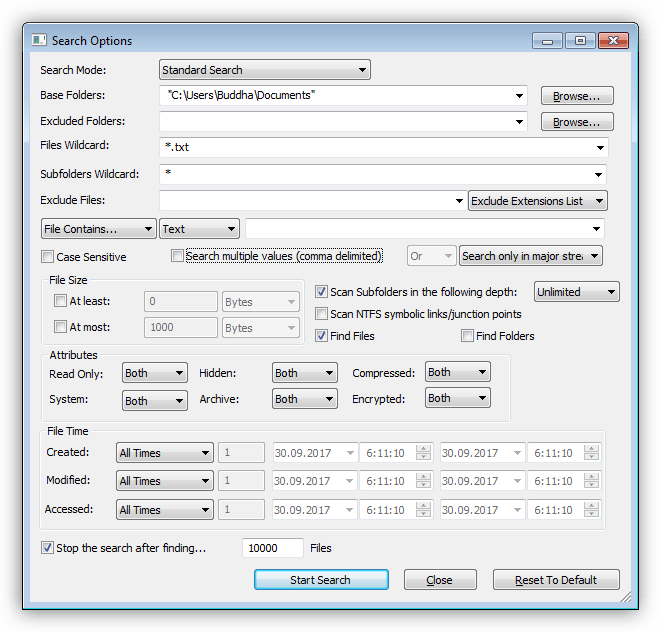The image size is (661, 632).
Task: Open the Hidden attribute dropdown
Action: [x=305, y=373]
